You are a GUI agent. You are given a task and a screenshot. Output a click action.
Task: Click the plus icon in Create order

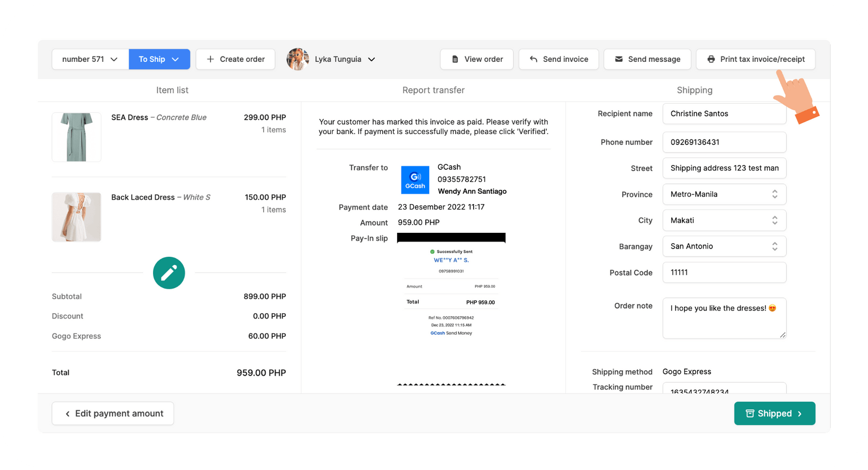tap(210, 59)
